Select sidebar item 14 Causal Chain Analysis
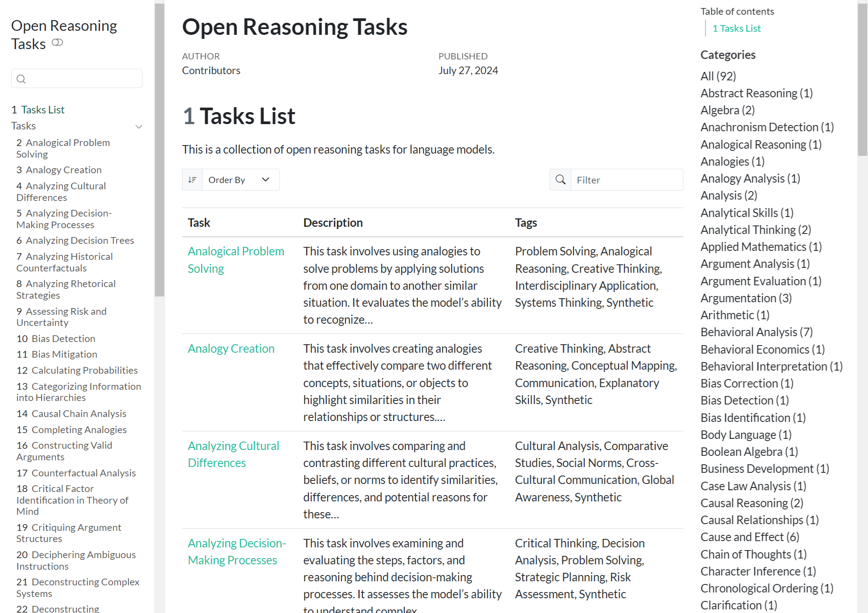Image resolution: width=868 pixels, height=613 pixels. point(71,413)
